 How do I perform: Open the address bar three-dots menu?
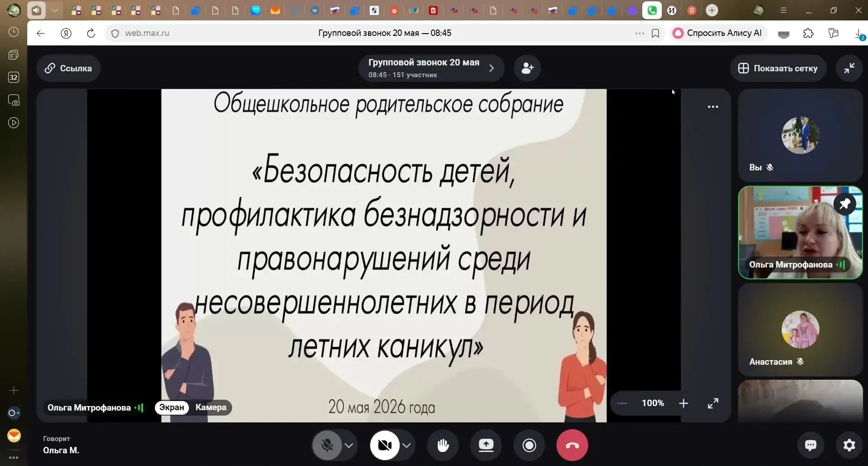point(640,33)
